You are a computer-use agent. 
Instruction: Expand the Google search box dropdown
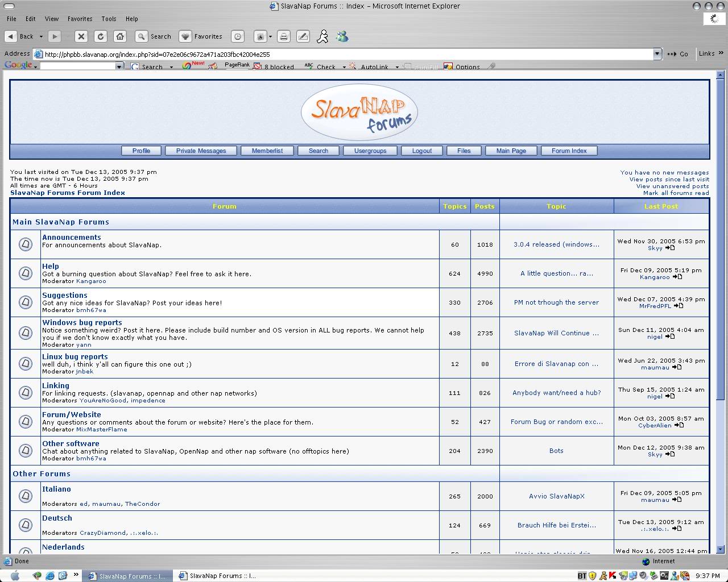119,66
